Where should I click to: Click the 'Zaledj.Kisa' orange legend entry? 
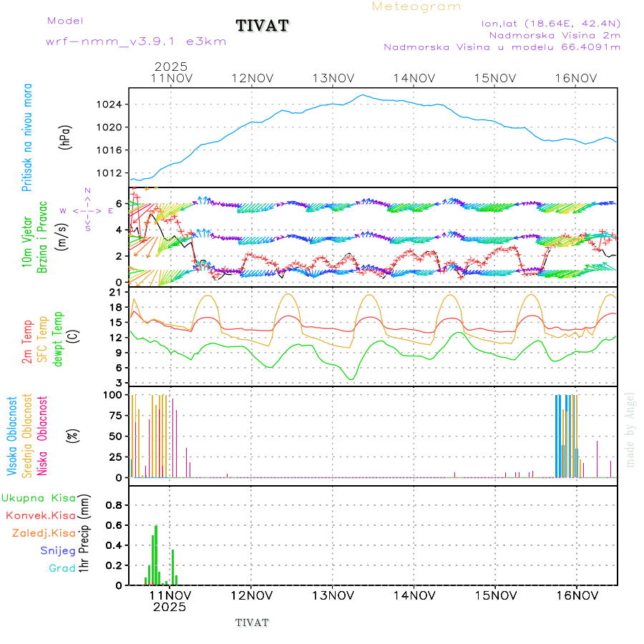pos(44,532)
